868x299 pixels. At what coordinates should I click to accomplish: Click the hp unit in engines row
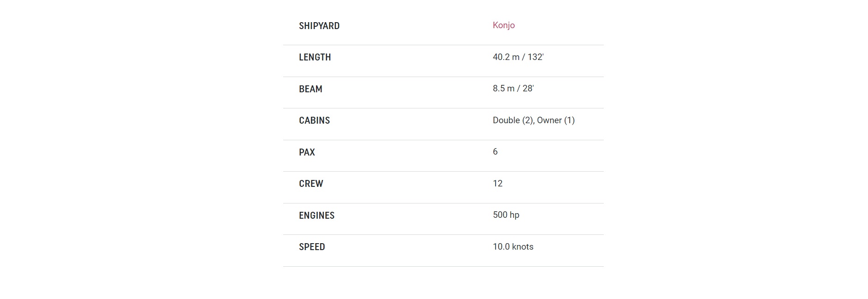point(515,215)
